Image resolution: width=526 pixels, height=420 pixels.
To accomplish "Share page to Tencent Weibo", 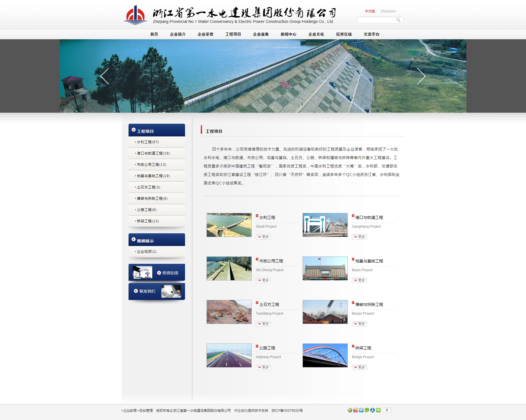I will (361, 410).
